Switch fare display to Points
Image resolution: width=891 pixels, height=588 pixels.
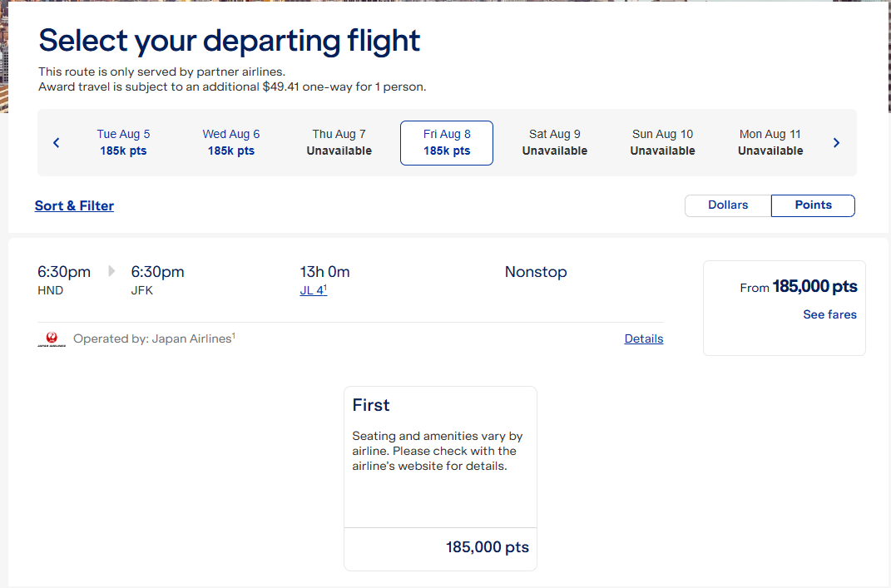click(813, 205)
